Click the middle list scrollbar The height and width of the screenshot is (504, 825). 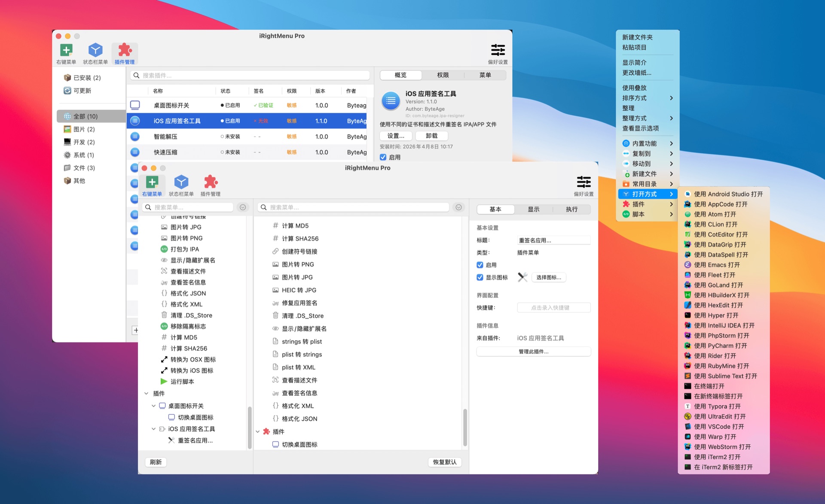click(465, 427)
